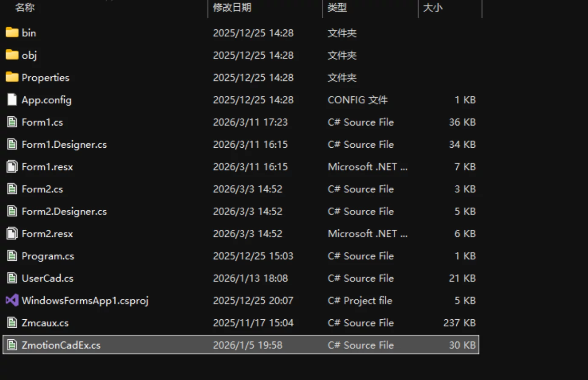This screenshot has height=380, width=588.
Task: Click the Form2.Designer.cs file icon
Action: coord(12,211)
